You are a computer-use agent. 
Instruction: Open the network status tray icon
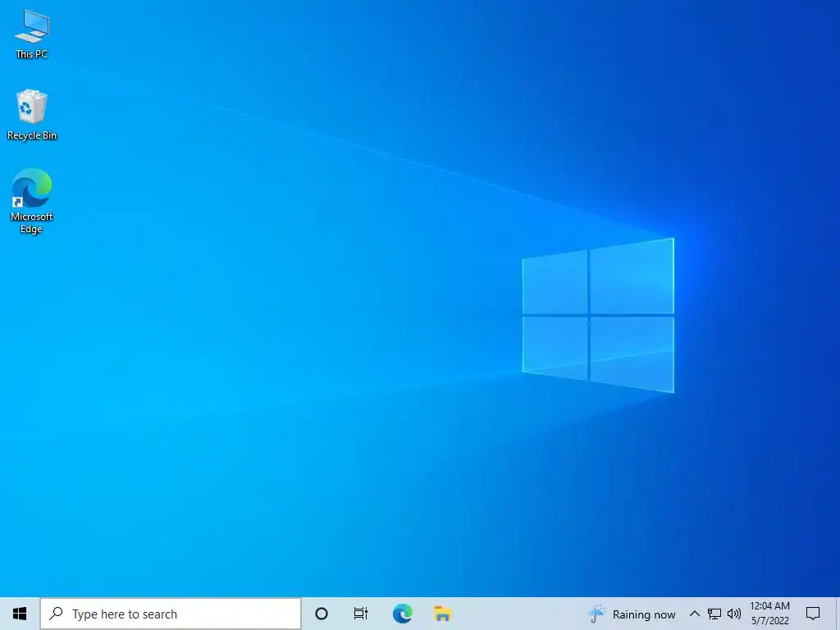(714, 614)
